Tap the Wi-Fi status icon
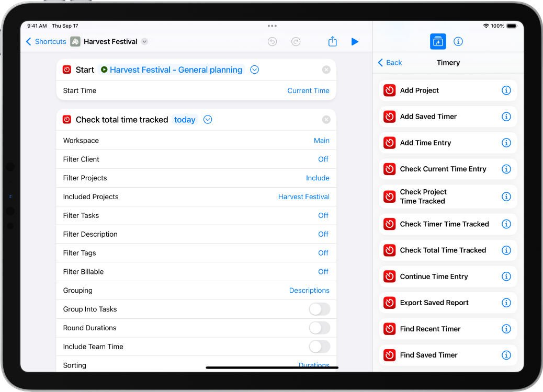This screenshot has width=543, height=392. [x=486, y=26]
